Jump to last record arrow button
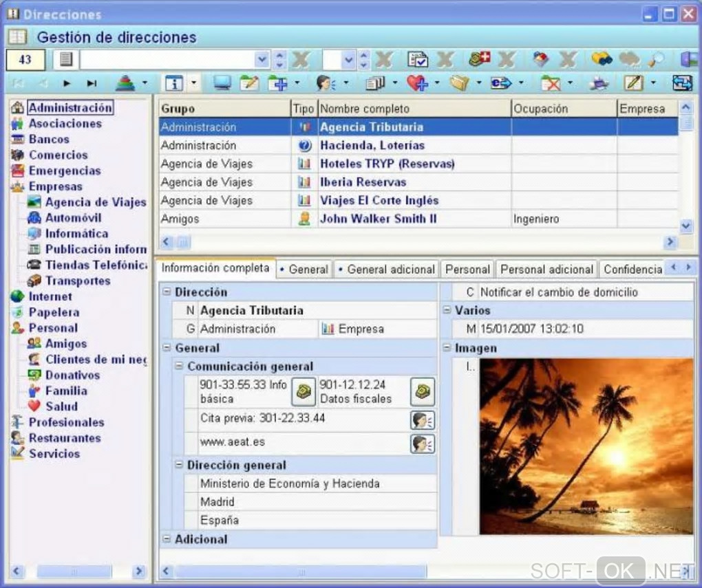 [92, 83]
